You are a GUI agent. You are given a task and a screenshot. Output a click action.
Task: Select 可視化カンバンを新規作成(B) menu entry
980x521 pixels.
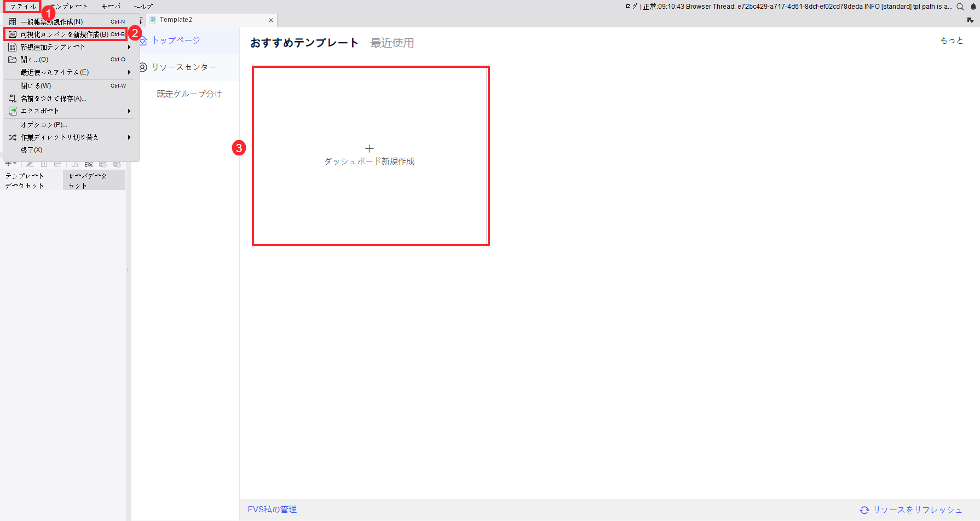(66, 34)
